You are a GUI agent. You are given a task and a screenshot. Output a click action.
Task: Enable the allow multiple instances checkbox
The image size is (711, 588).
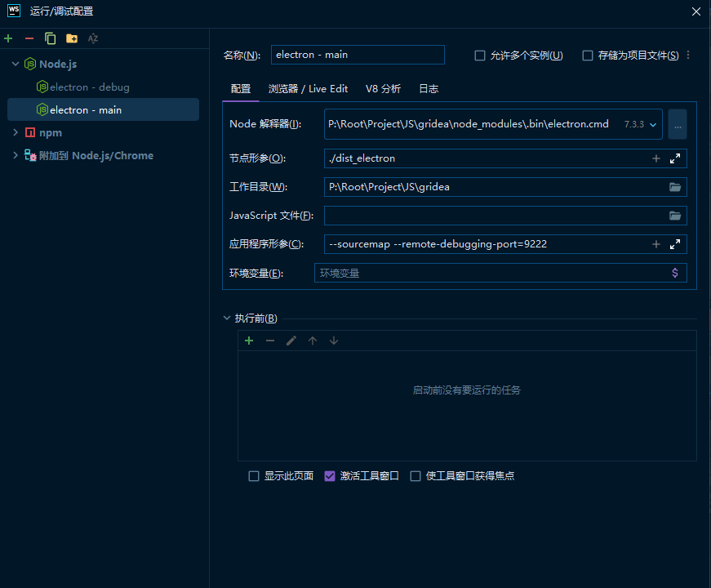[x=480, y=56]
